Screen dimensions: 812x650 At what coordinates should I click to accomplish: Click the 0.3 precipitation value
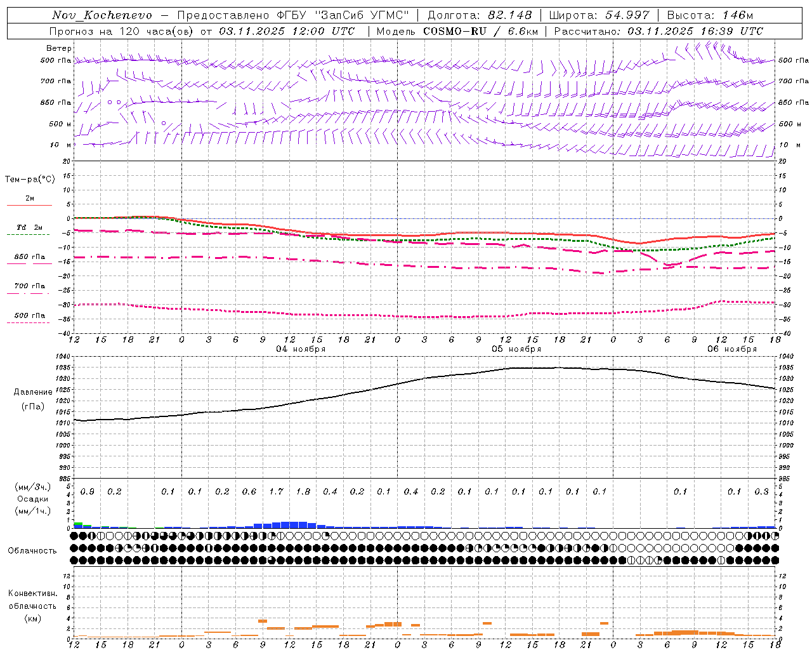(761, 491)
